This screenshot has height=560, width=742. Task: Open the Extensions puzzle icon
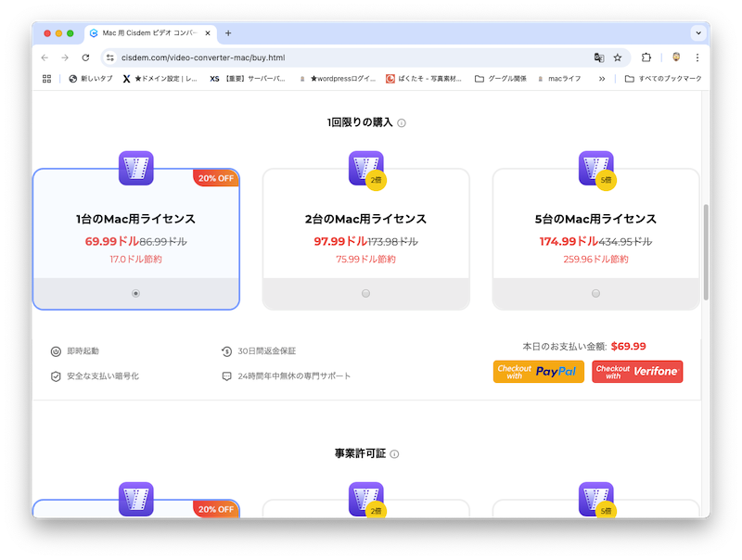click(x=646, y=57)
